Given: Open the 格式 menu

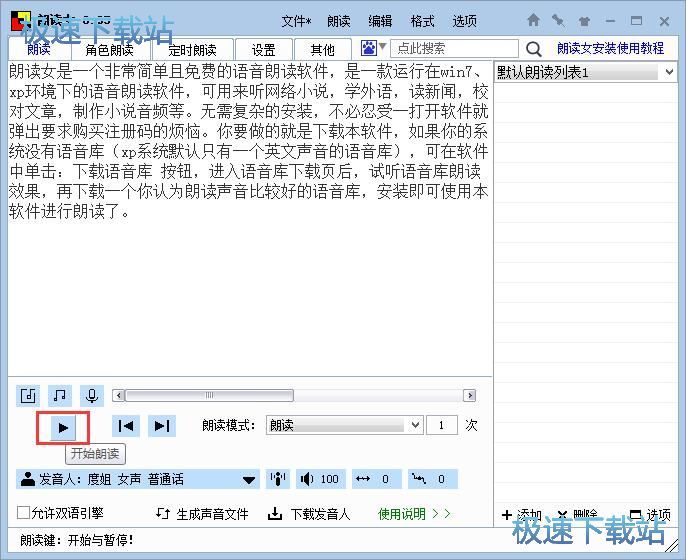Looking at the screenshot, I should pyautogui.click(x=422, y=21).
